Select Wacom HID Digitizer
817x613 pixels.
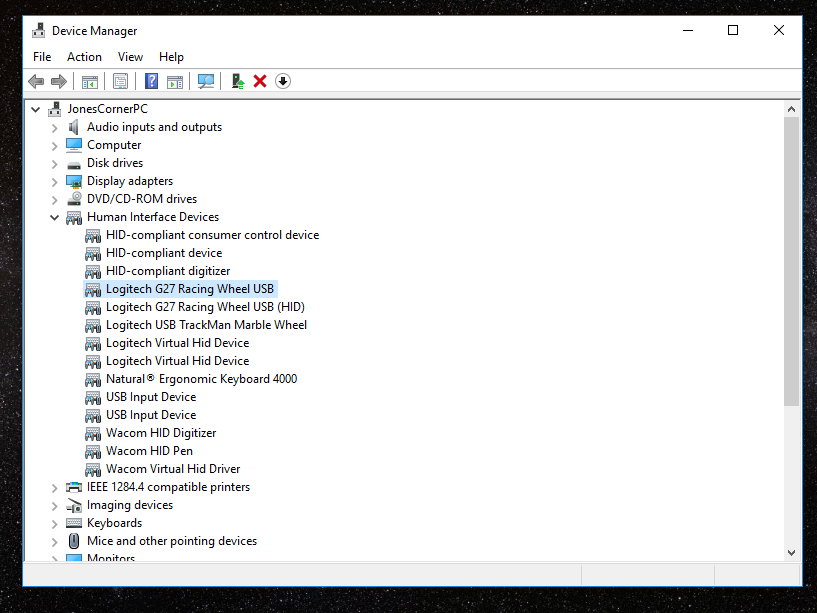click(161, 433)
